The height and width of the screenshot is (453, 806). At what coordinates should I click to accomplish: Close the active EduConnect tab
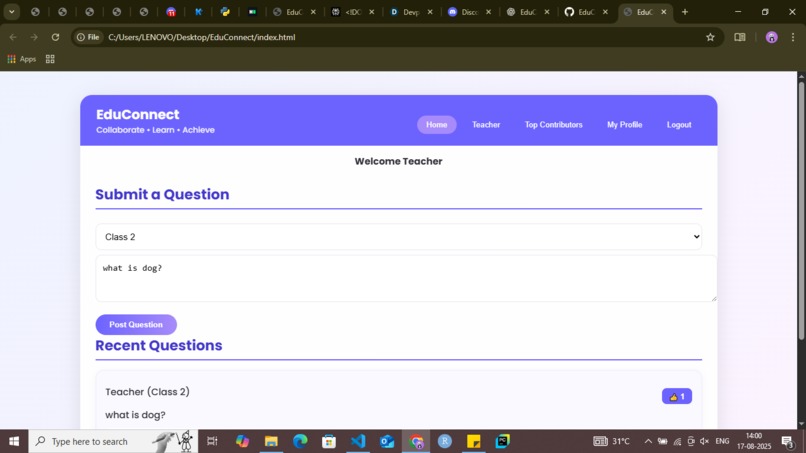pos(664,12)
